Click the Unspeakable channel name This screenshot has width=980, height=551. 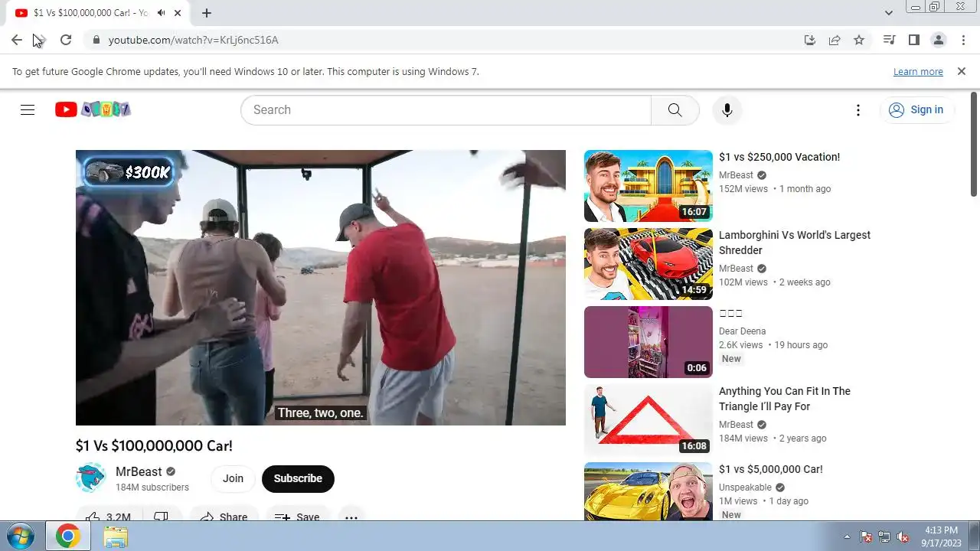tap(745, 487)
